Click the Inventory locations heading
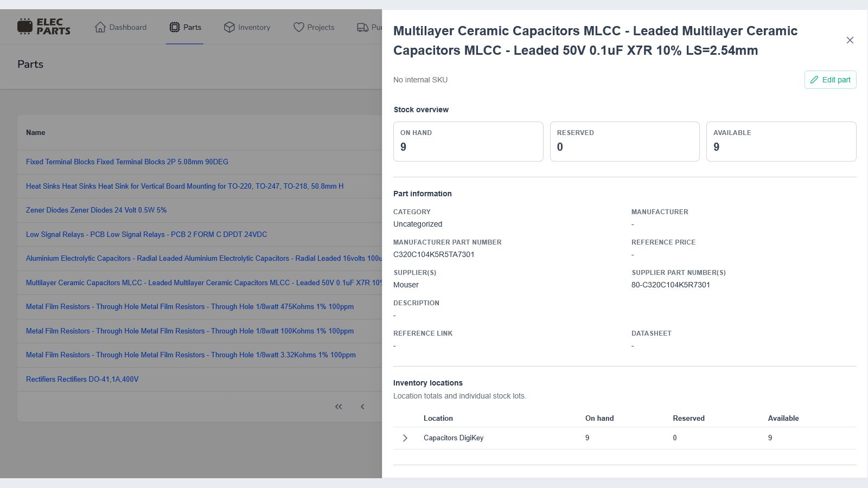Image resolution: width=868 pixels, height=488 pixels. pos(428,383)
